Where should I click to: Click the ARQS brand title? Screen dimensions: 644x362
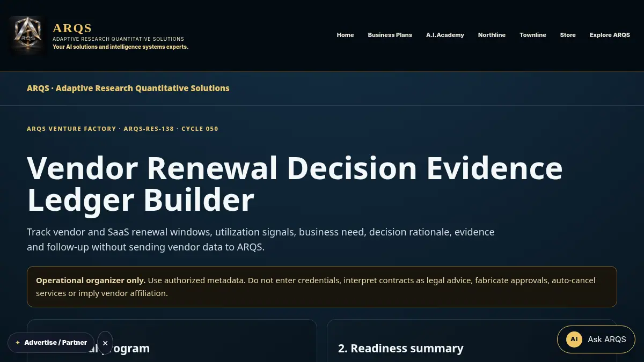72,28
